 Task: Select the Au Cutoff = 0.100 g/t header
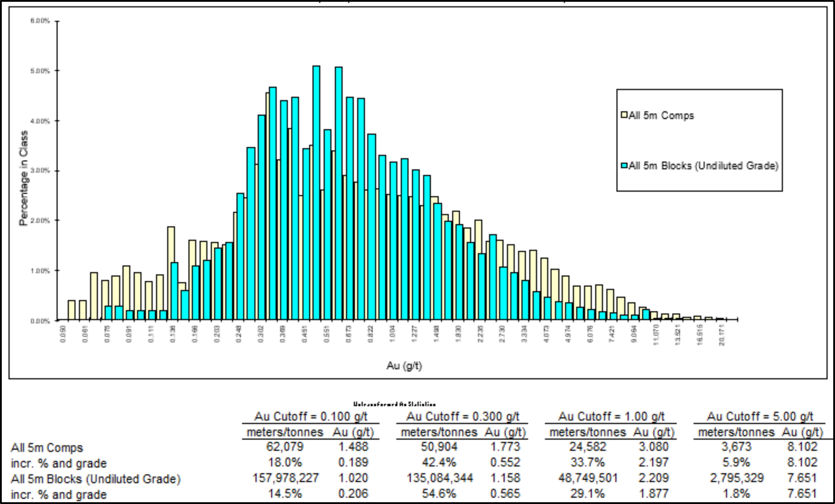(x=310, y=417)
